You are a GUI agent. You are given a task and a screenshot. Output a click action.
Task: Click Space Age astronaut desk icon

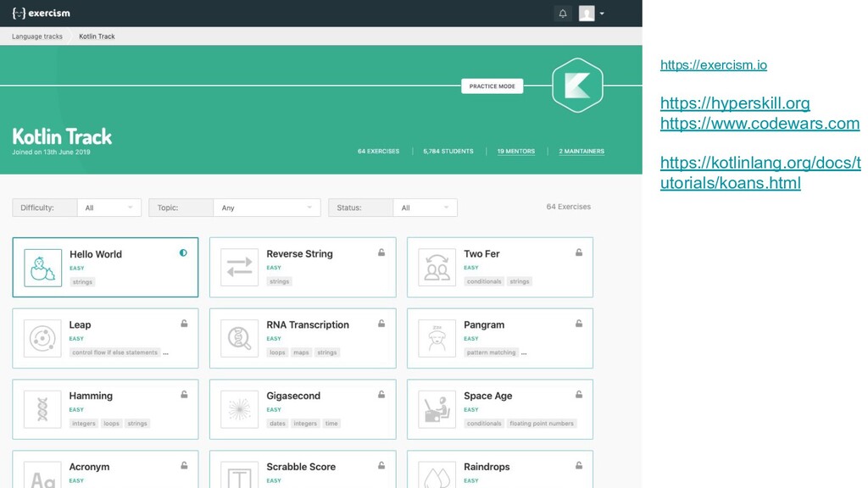tap(437, 409)
